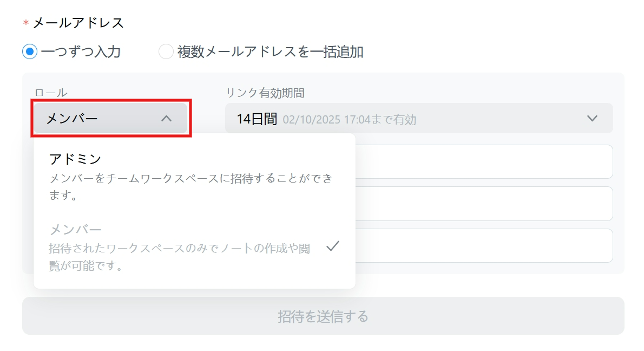Click the 一つずつ入力 label text
Image resolution: width=644 pixels, height=351 pixels.
pyautogui.click(x=81, y=52)
